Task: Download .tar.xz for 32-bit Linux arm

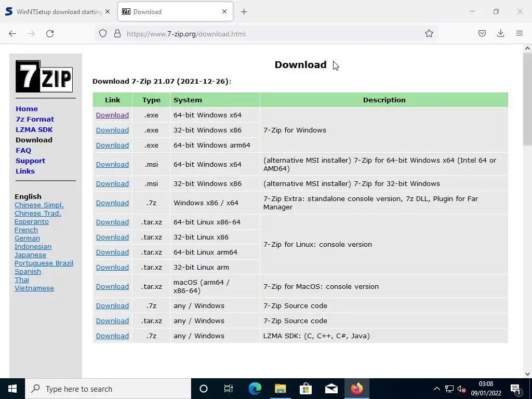Action: [x=112, y=268]
